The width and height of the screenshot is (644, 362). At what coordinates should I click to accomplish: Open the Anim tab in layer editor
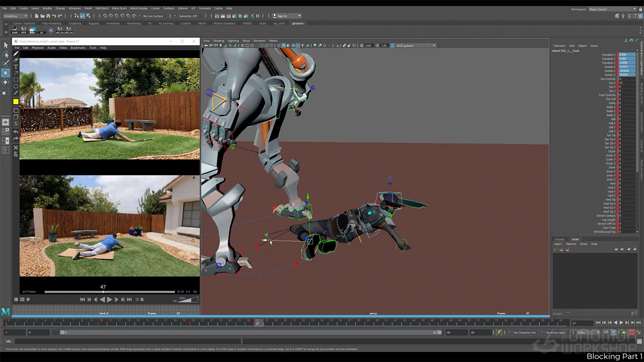(x=575, y=239)
